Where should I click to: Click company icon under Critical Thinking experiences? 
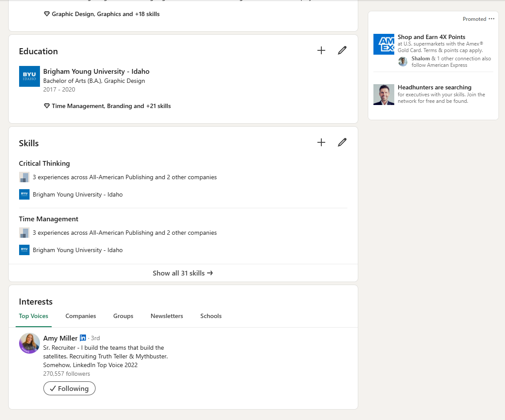[24, 177]
